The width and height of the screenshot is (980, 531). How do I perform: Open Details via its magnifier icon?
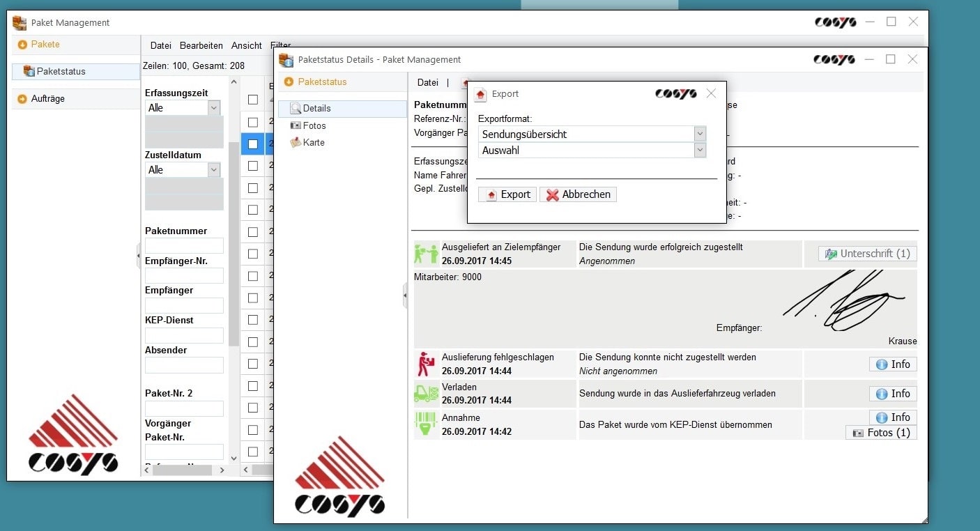(296, 108)
